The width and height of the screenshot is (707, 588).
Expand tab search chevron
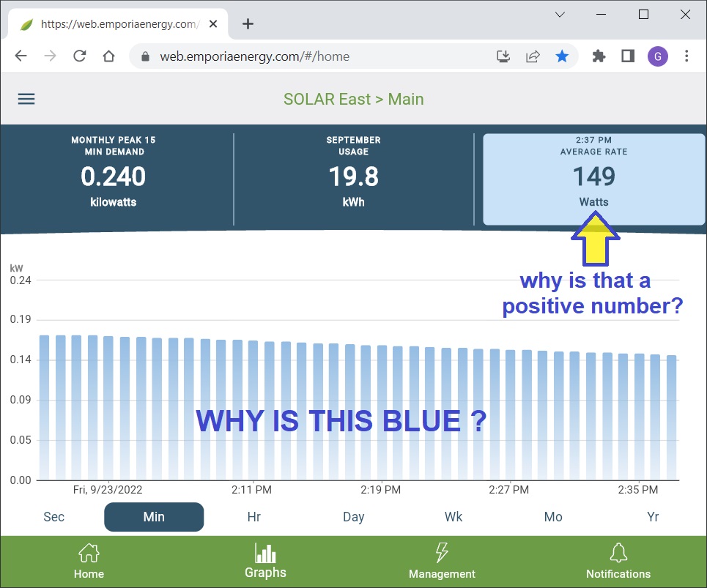[x=560, y=15]
